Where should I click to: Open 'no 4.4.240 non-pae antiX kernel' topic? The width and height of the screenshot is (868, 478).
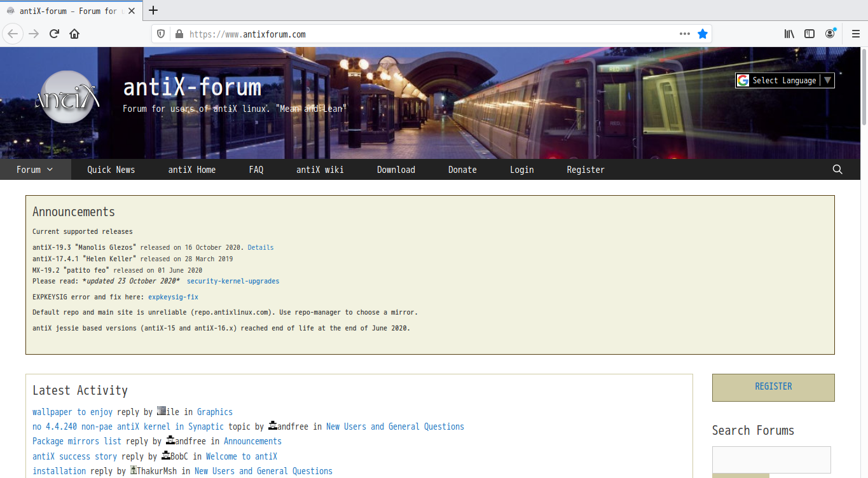coord(128,427)
